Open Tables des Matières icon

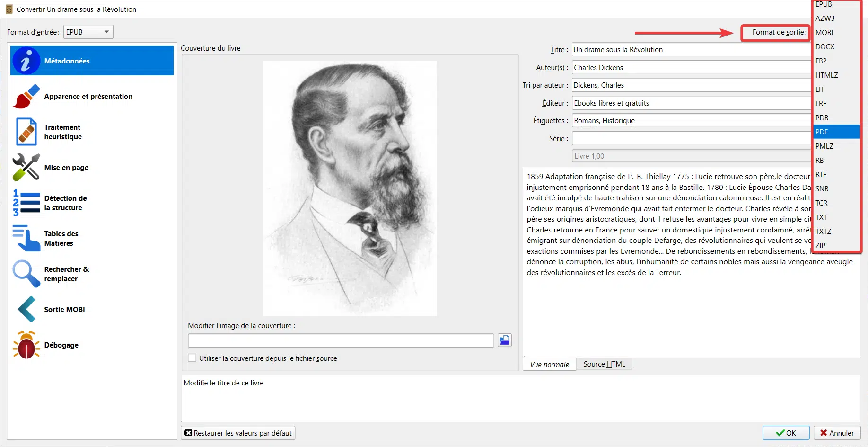[x=26, y=238]
